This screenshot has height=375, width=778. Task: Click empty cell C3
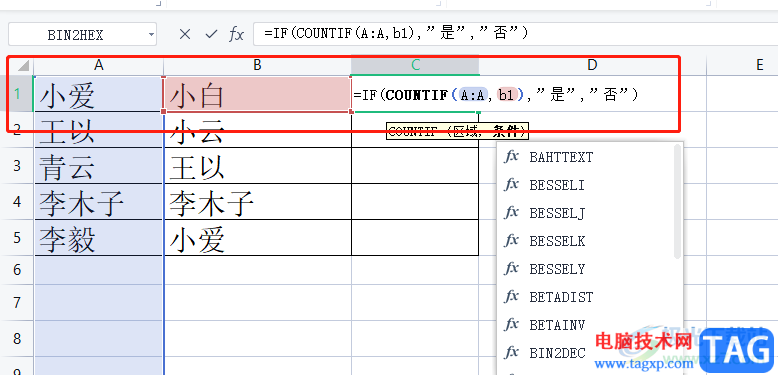(415, 166)
